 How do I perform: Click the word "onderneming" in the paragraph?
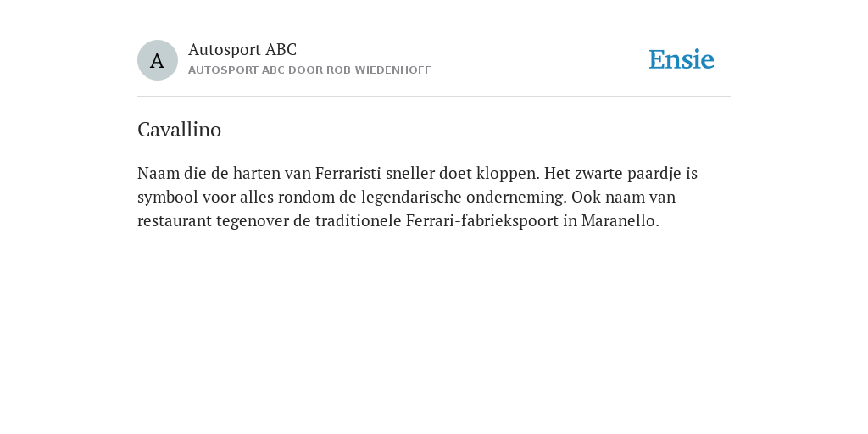pos(516,197)
